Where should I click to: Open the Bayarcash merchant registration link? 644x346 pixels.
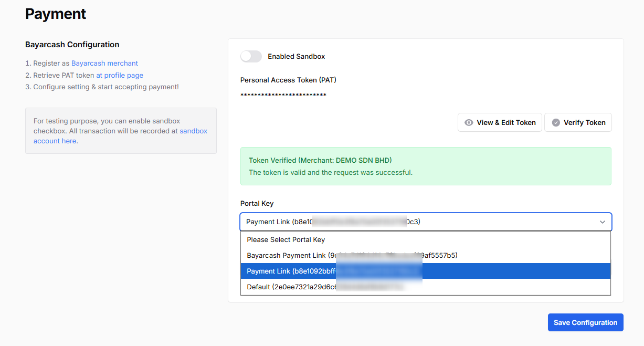pyautogui.click(x=104, y=63)
